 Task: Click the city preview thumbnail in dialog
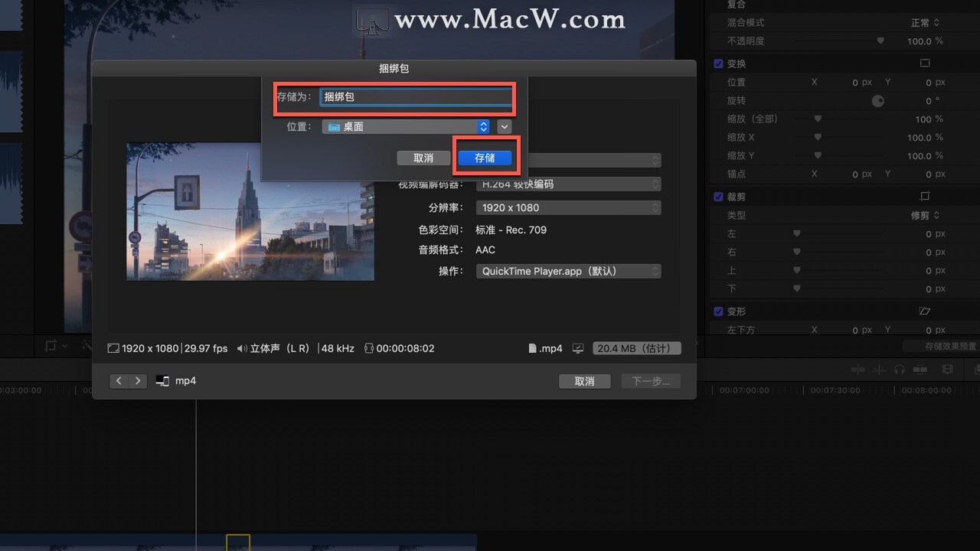(250, 211)
